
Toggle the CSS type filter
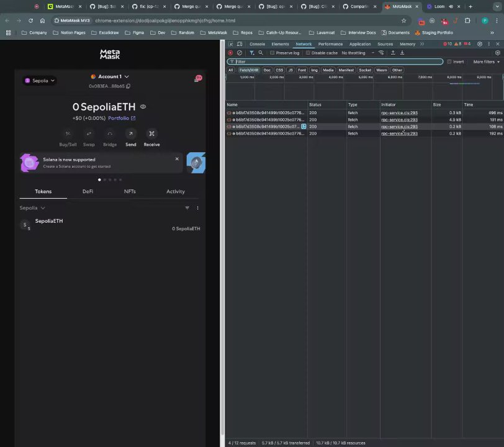click(x=279, y=70)
